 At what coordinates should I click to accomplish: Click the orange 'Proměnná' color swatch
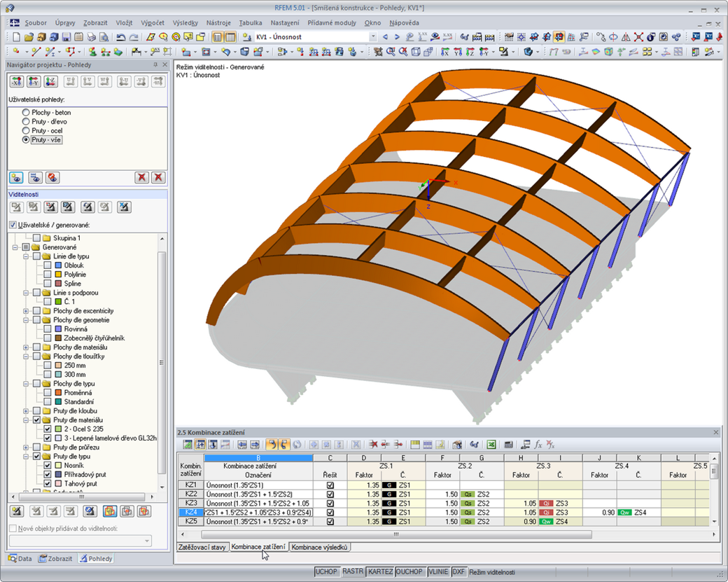click(x=58, y=393)
